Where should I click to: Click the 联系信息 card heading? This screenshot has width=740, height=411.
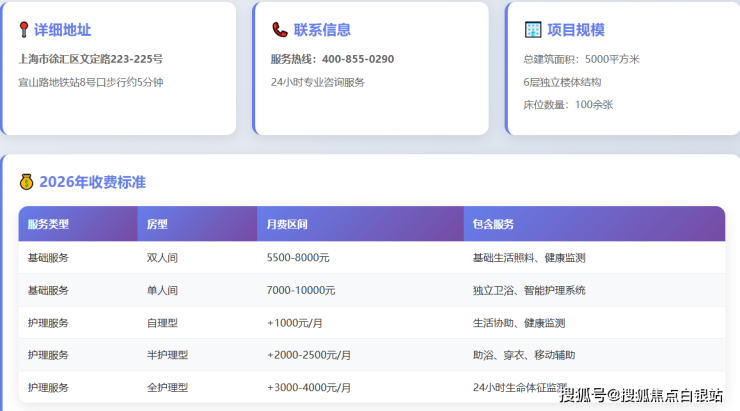click(322, 30)
